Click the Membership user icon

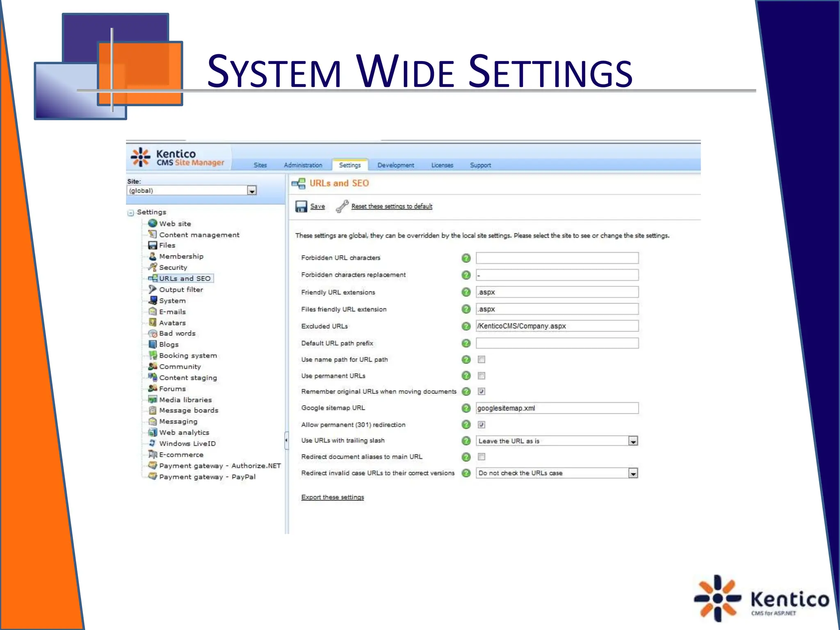[153, 256]
